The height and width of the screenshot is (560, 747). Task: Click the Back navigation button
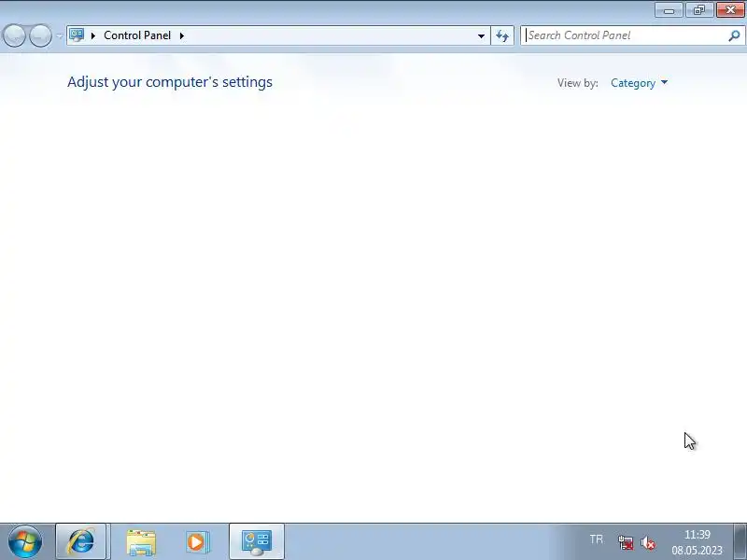point(15,35)
